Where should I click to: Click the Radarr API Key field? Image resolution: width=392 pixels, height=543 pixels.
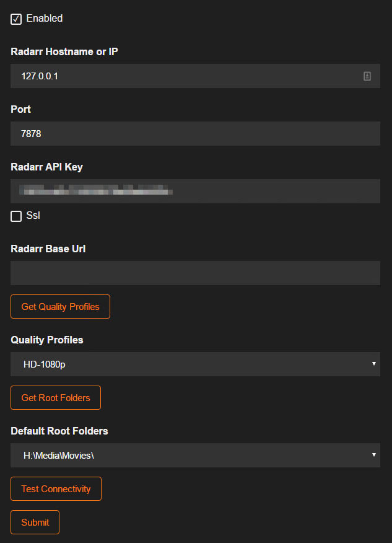[x=186, y=191]
